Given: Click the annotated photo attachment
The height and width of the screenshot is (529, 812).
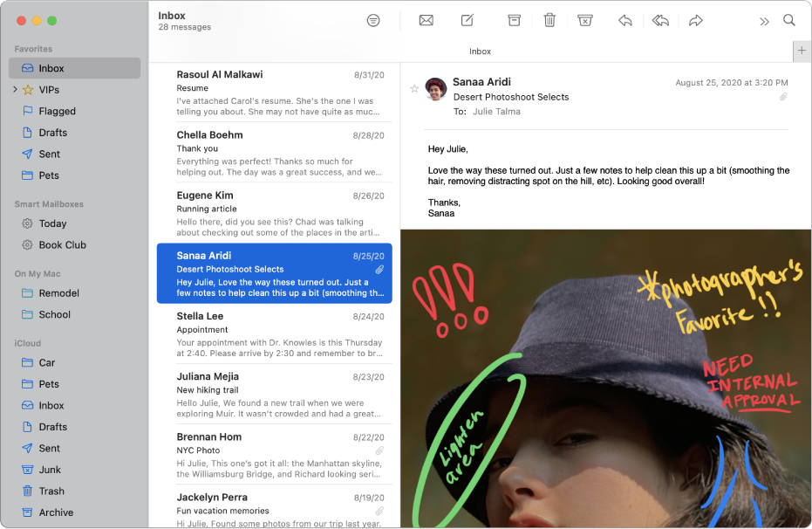Looking at the screenshot, I should point(605,379).
